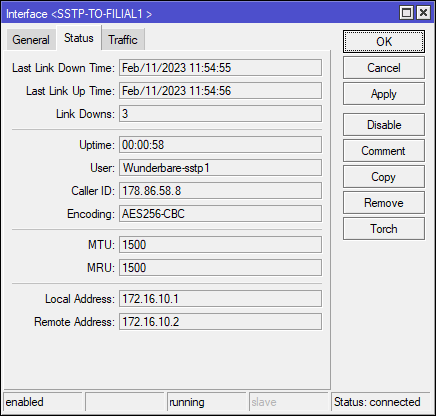Disable the SSTP-TO-FILIAL1 interface
Screen dimensions: 436x416
tap(384, 125)
